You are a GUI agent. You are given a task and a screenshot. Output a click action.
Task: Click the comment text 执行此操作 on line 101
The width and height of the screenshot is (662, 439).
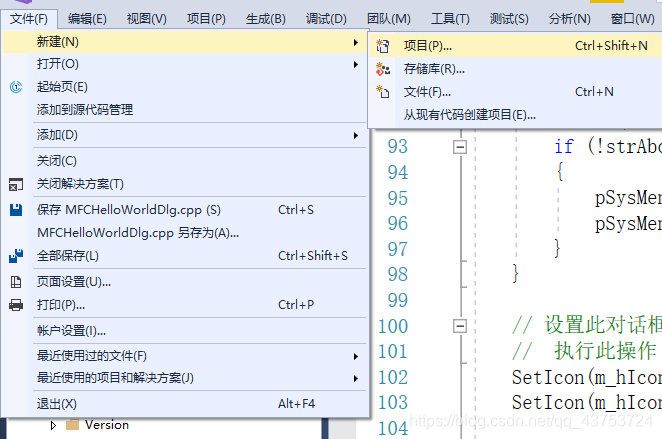point(605,351)
